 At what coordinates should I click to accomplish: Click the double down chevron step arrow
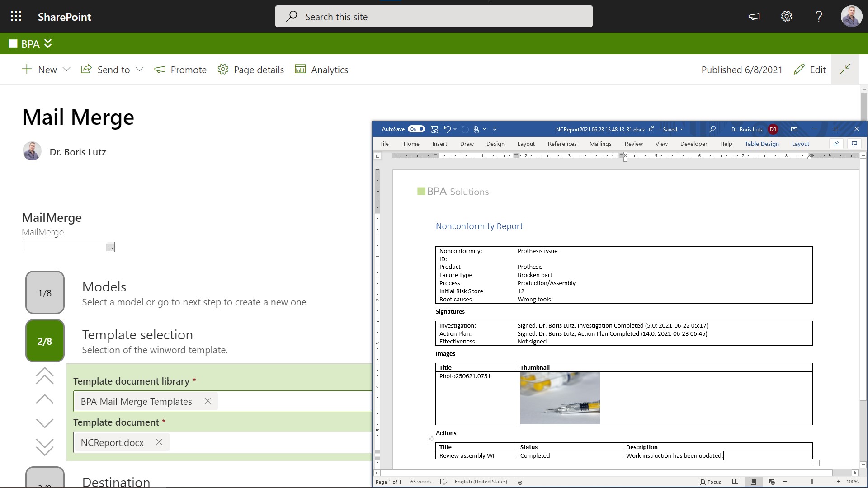pos(45,447)
